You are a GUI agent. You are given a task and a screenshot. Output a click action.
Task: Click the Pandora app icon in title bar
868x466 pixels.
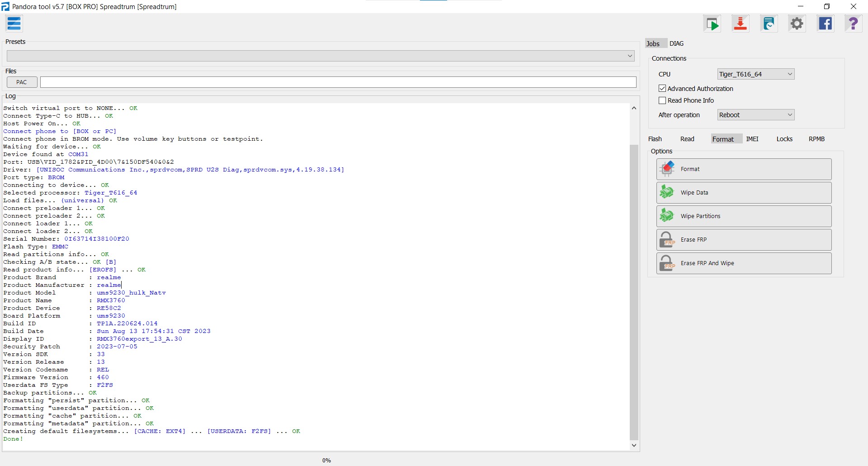coord(5,6)
